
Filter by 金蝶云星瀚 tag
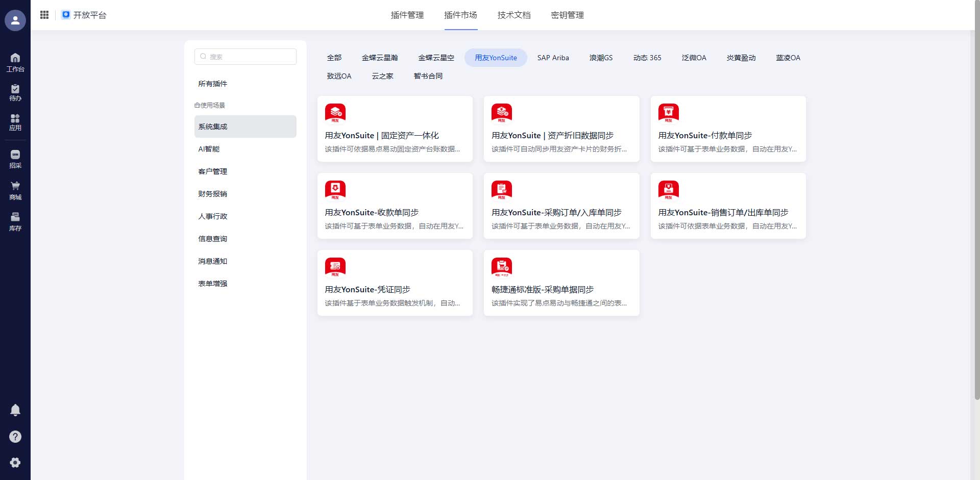[x=380, y=58]
